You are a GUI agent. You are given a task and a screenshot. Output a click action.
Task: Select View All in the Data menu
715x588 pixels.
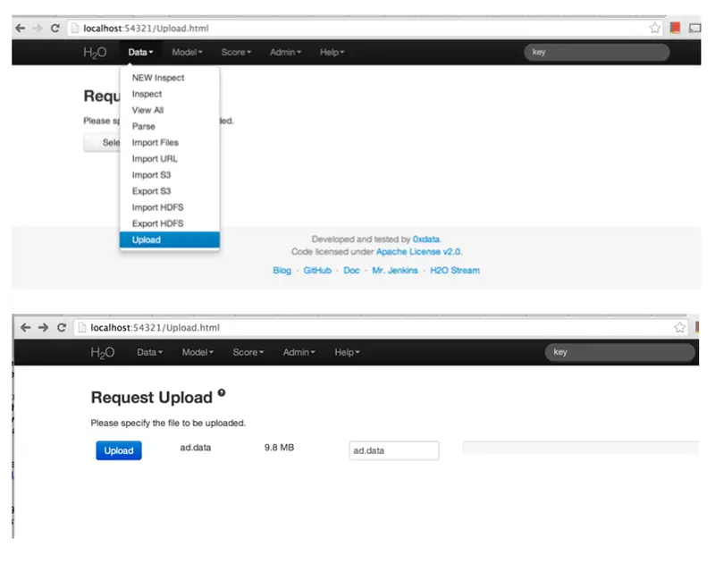pyautogui.click(x=170, y=110)
